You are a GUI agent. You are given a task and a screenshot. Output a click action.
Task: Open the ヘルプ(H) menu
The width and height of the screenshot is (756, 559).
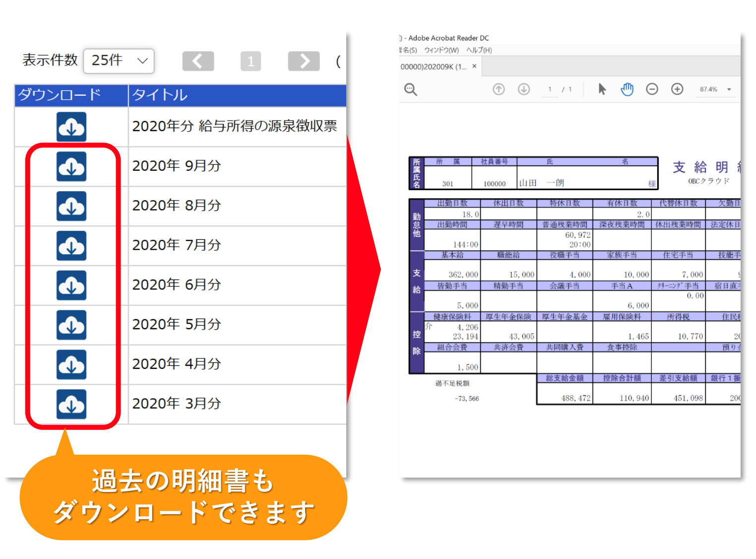coord(479,50)
